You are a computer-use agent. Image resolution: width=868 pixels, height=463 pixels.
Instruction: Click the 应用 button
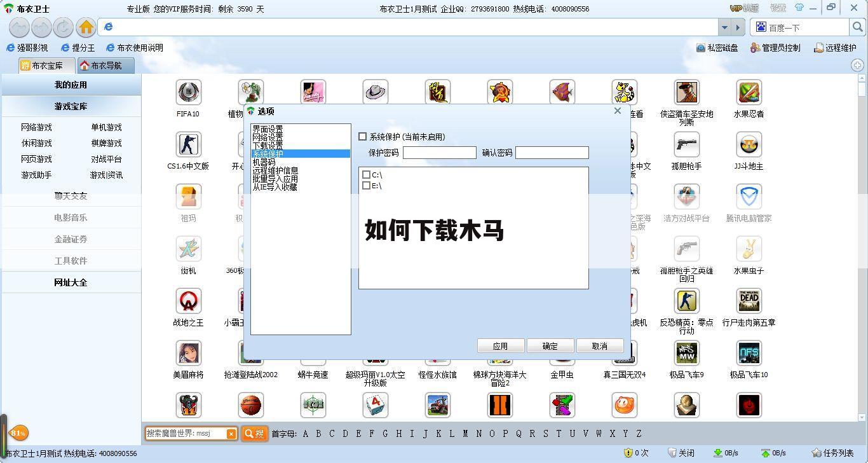point(501,346)
